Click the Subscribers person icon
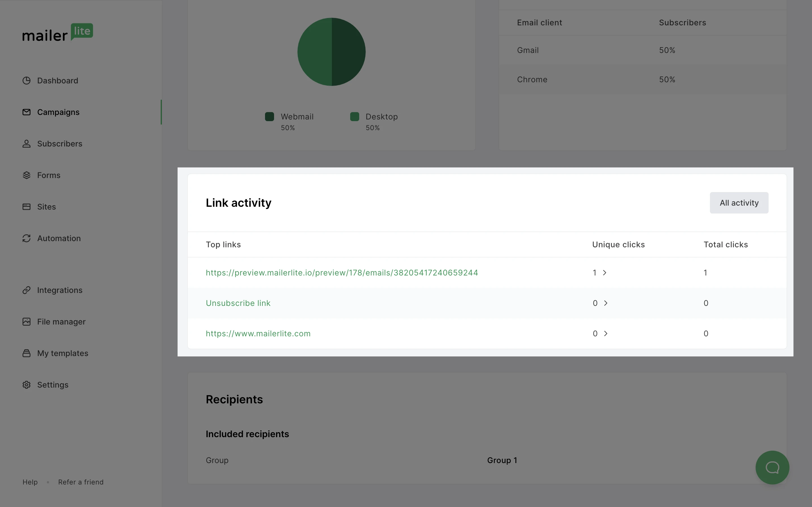 pyautogui.click(x=27, y=144)
